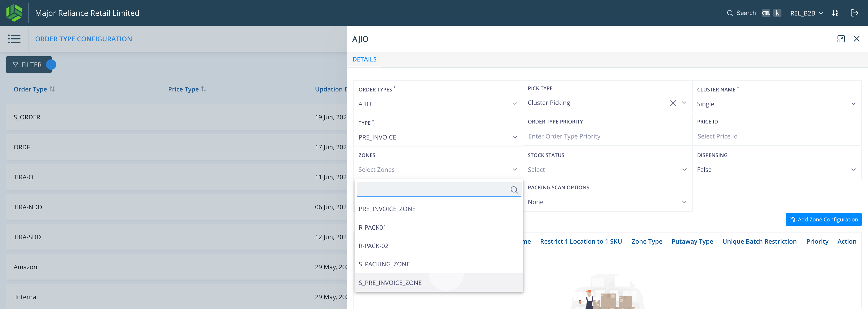Open the S_ORDER row
This screenshot has height=309, width=868.
tap(176, 117)
